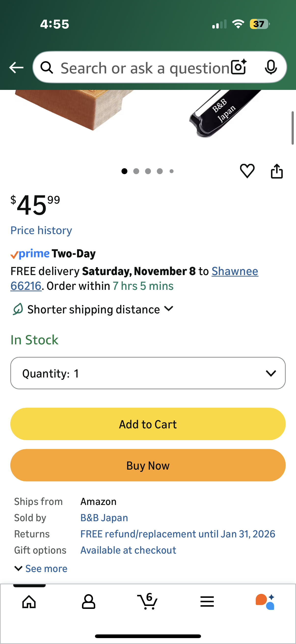Expand Shorter shipping distance details

coord(100,309)
